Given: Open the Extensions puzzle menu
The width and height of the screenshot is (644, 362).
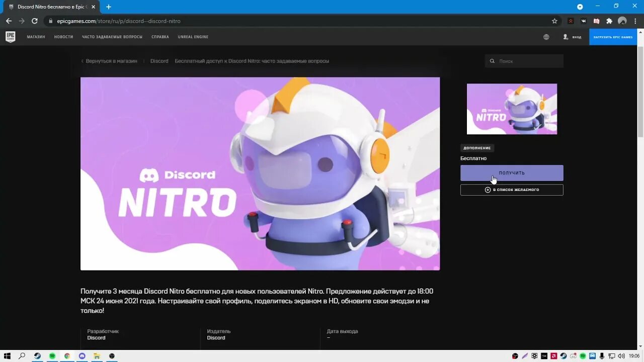Looking at the screenshot, I should [609, 21].
